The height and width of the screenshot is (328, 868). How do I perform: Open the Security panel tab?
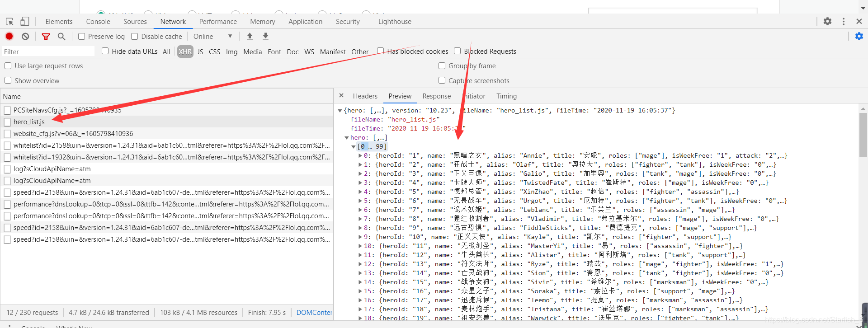coord(348,21)
